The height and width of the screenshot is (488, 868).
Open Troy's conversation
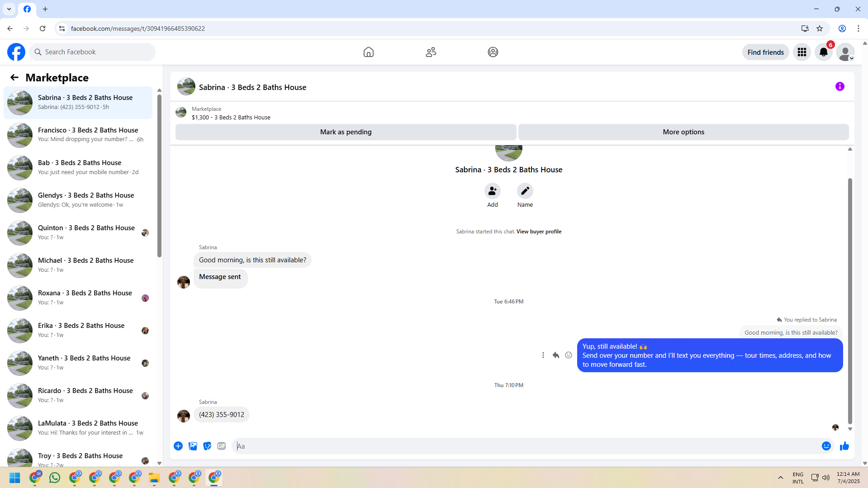(78, 457)
